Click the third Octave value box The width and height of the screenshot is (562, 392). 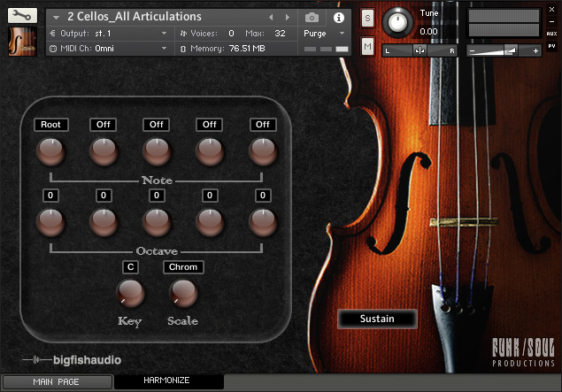(x=157, y=196)
